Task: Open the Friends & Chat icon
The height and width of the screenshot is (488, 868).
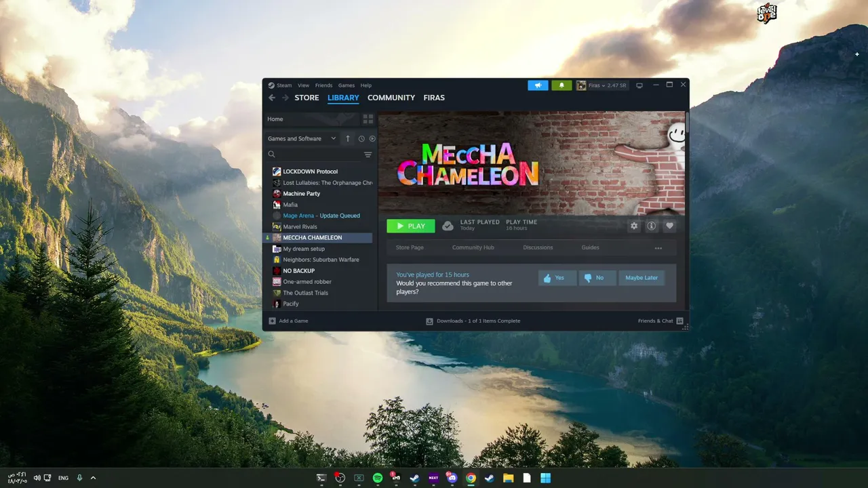Action: [679, 321]
